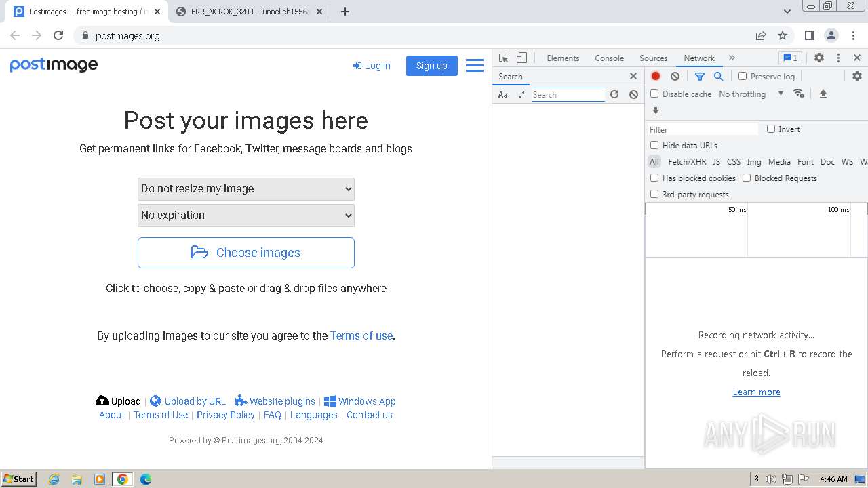Check Has blocked cookies
Viewport: 868px width, 488px height.
pyautogui.click(x=654, y=178)
